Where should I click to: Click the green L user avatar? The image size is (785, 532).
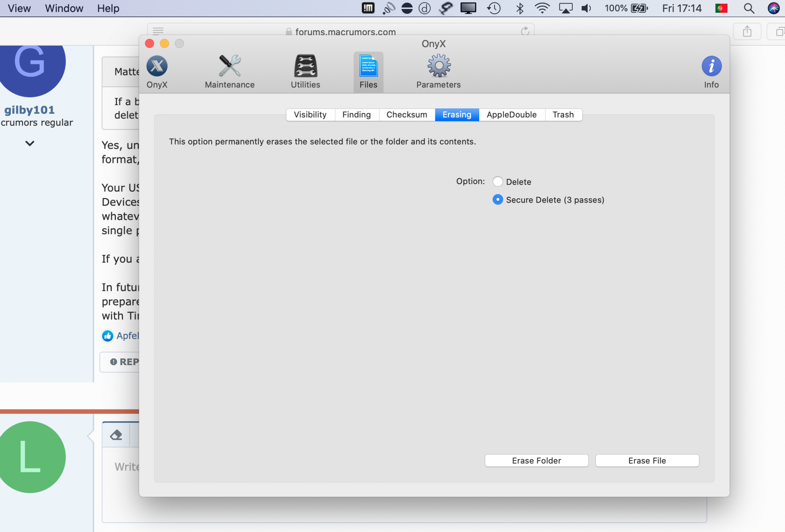(29, 457)
